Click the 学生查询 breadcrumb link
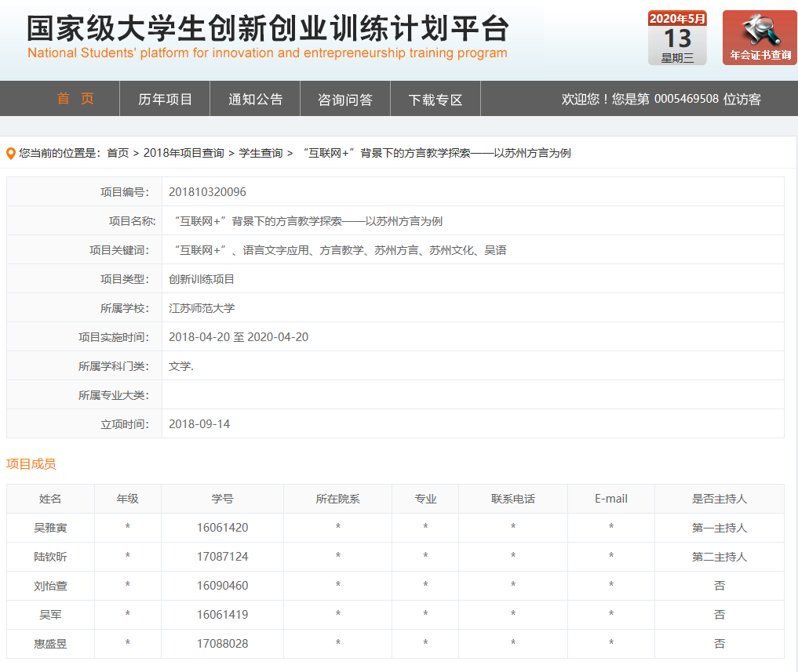 click(x=261, y=154)
